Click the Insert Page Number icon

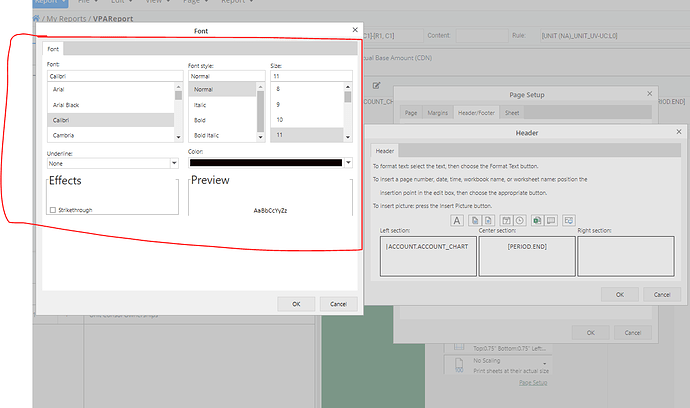[x=475, y=219]
